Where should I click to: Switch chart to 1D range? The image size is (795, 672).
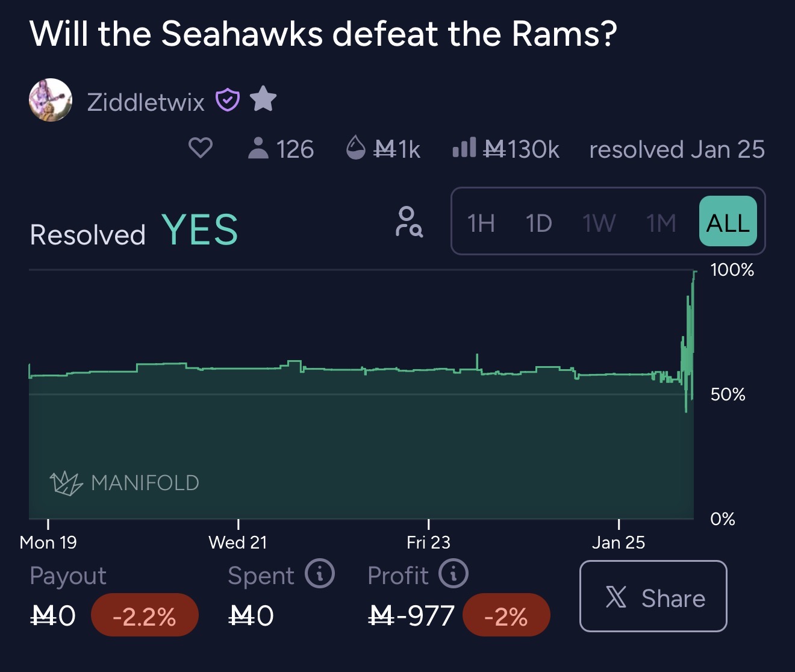pyautogui.click(x=538, y=223)
